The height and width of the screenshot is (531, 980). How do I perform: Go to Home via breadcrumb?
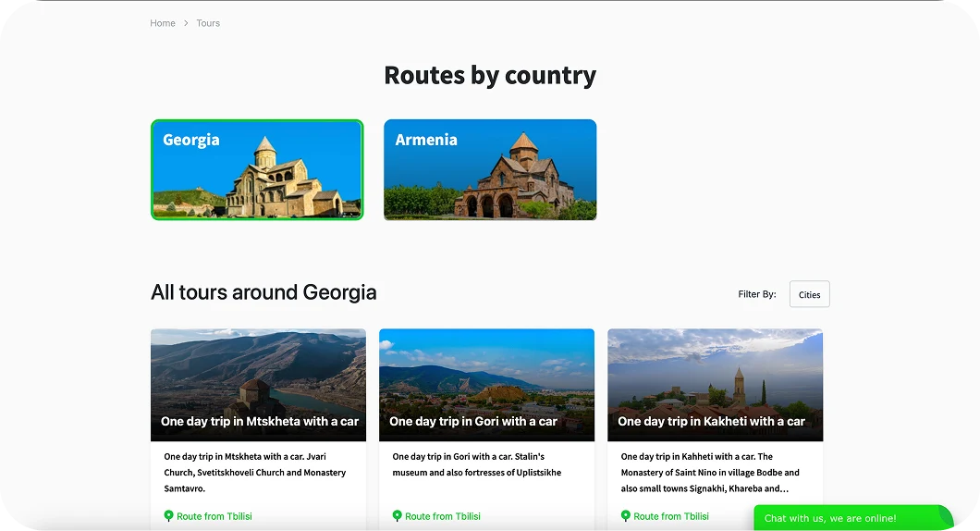pos(163,23)
